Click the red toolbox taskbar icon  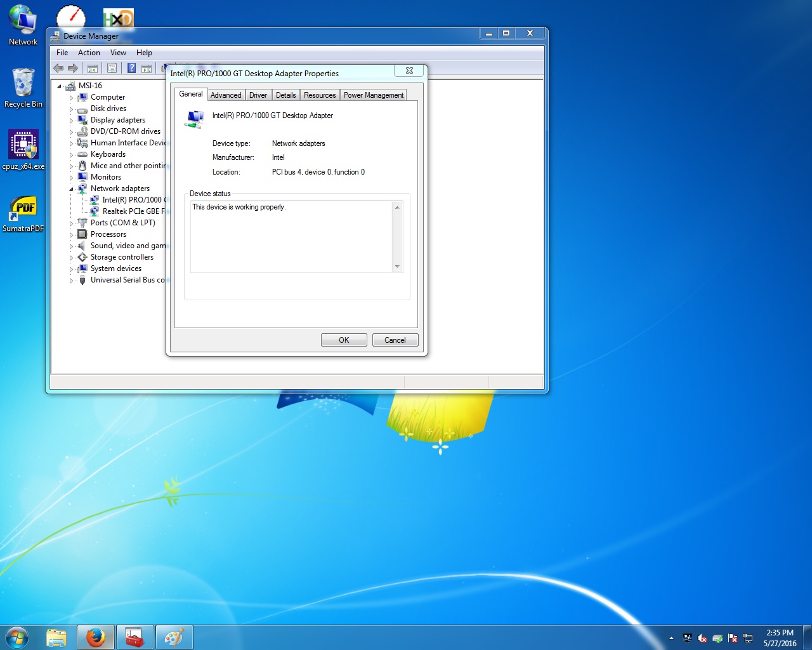134,637
